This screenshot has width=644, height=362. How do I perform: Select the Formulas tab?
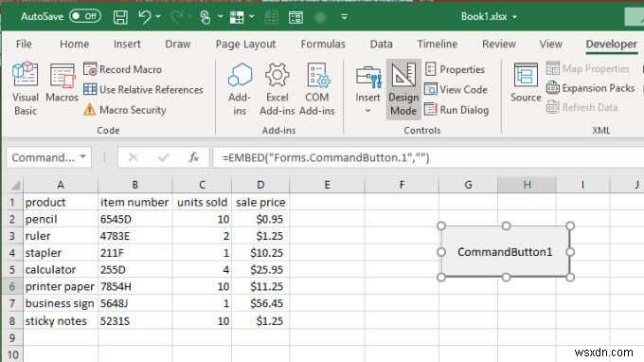[x=323, y=44]
